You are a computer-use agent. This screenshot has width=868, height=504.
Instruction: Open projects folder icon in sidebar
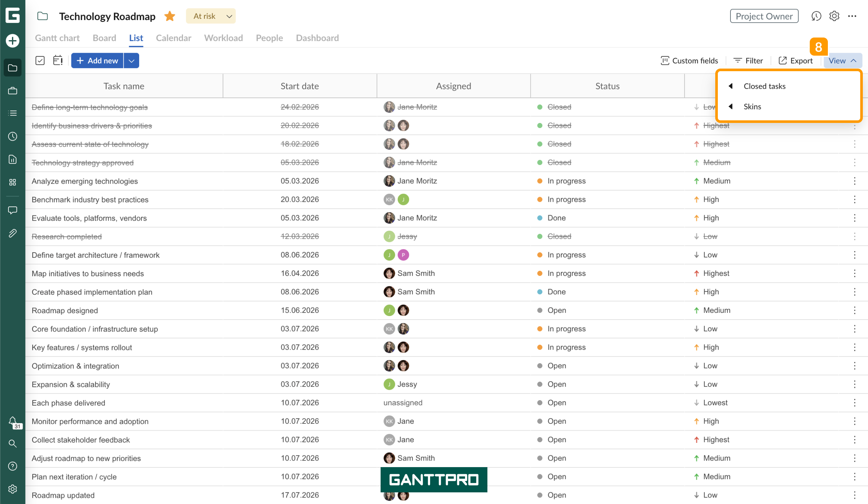[x=13, y=68]
